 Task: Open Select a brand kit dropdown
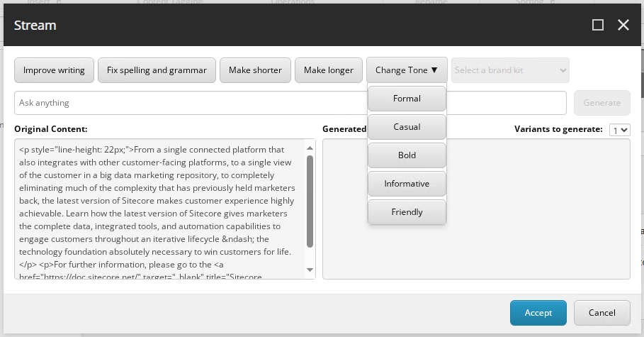click(x=511, y=70)
